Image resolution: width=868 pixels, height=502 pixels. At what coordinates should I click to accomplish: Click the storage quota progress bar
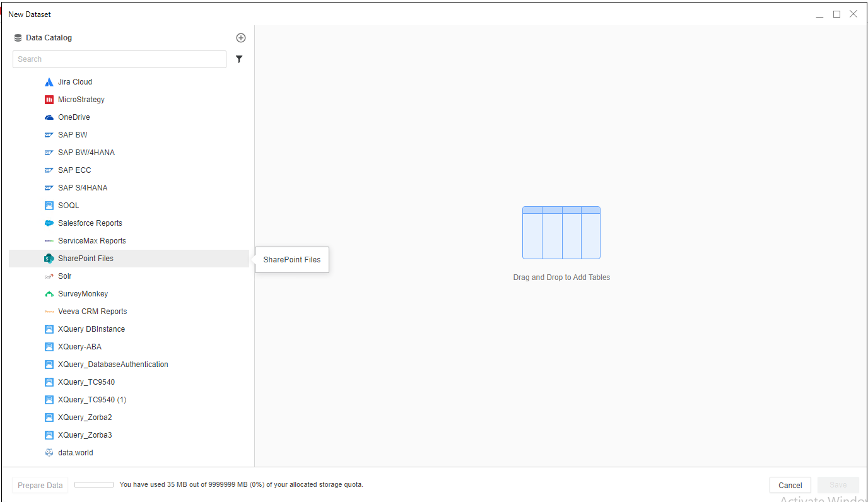pyautogui.click(x=93, y=485)
